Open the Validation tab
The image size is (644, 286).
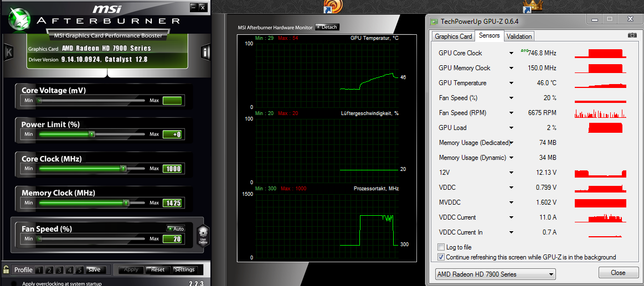519,36
